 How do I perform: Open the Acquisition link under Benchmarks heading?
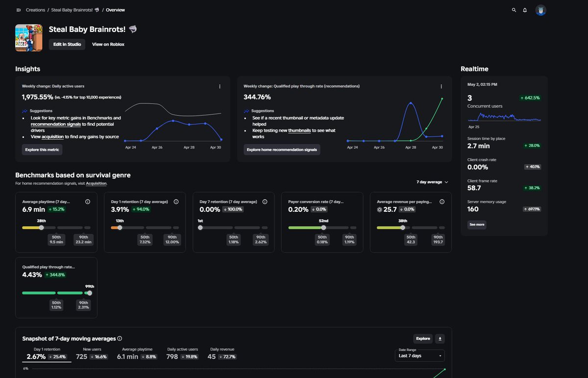[x=96, y=183]
